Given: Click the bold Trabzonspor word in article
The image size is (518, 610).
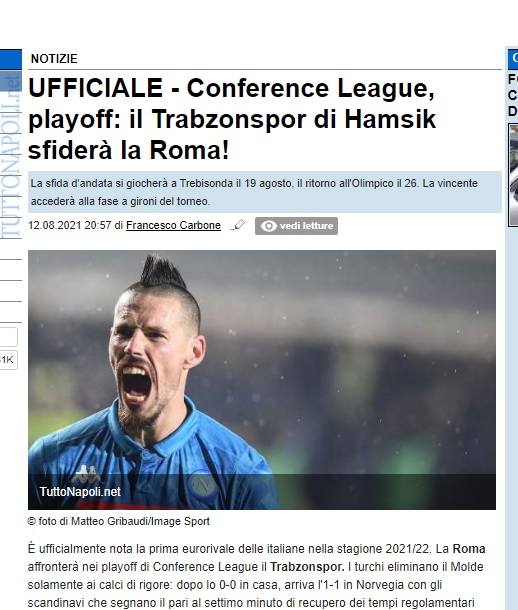Looking at the screenshot, I should (x=307, y=567).
